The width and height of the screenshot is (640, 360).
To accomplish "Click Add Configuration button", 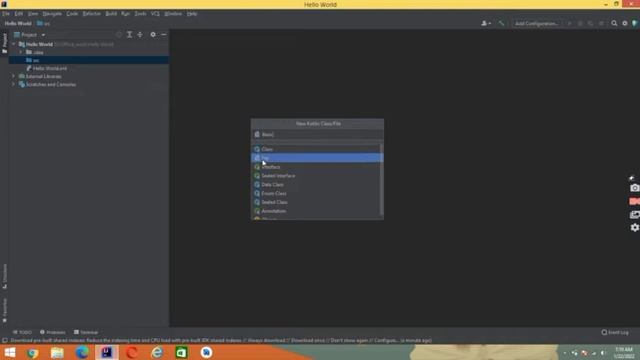I will pos(536,23).
